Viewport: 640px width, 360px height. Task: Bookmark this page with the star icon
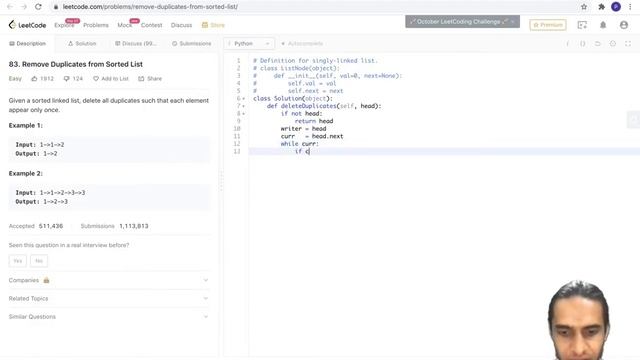pos(584,7)
